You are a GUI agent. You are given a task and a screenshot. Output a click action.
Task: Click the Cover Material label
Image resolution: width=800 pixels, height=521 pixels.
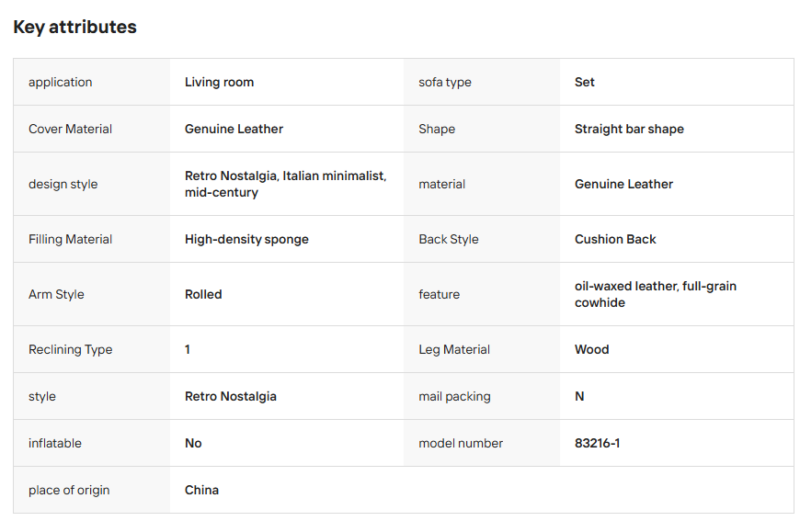pos(70,129)
